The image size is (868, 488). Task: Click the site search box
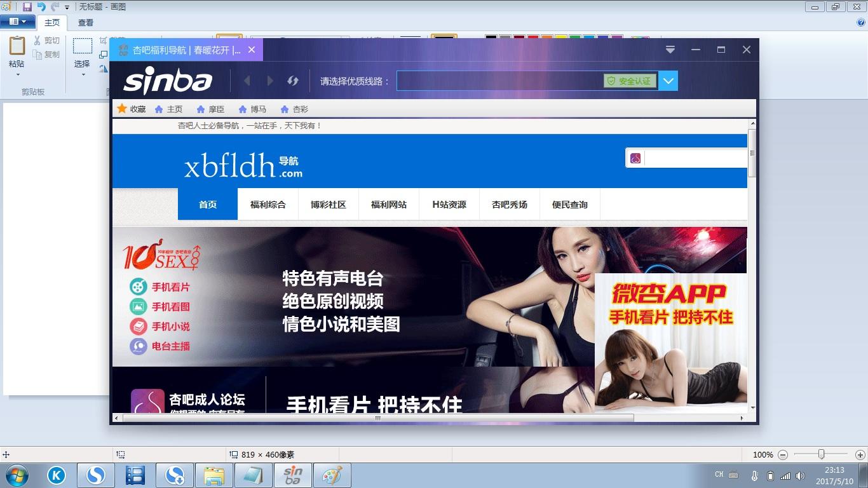click(x=696, y=158)
